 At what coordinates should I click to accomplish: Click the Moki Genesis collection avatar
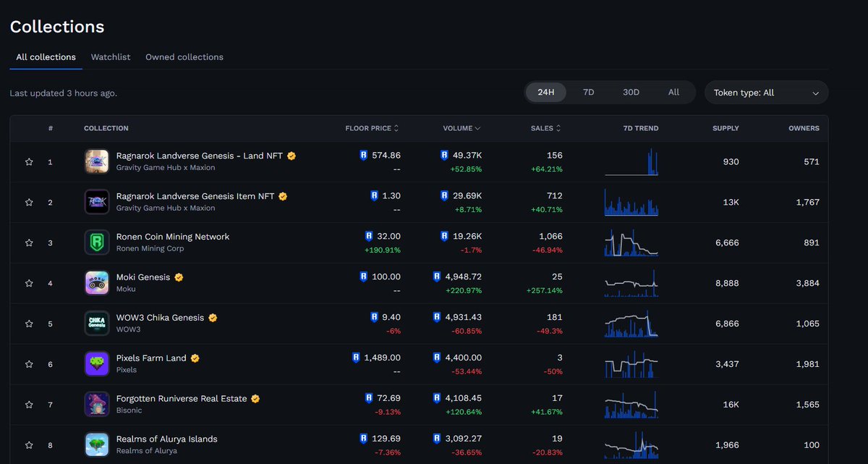click(96, 283)
